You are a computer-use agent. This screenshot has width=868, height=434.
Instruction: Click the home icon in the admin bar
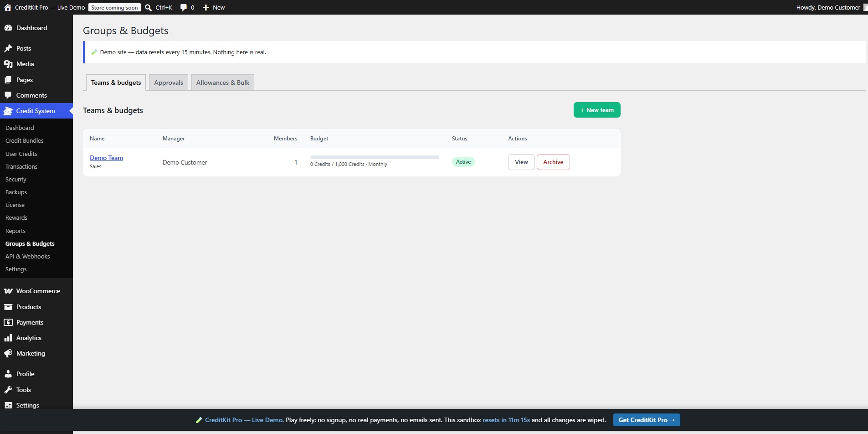(8, 7)
